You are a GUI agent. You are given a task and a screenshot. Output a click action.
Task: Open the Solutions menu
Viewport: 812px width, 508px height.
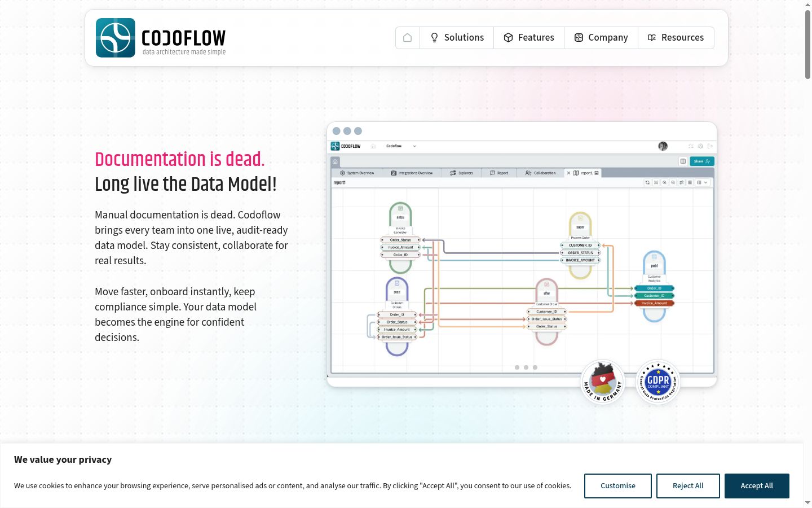[x=457, y=38]
